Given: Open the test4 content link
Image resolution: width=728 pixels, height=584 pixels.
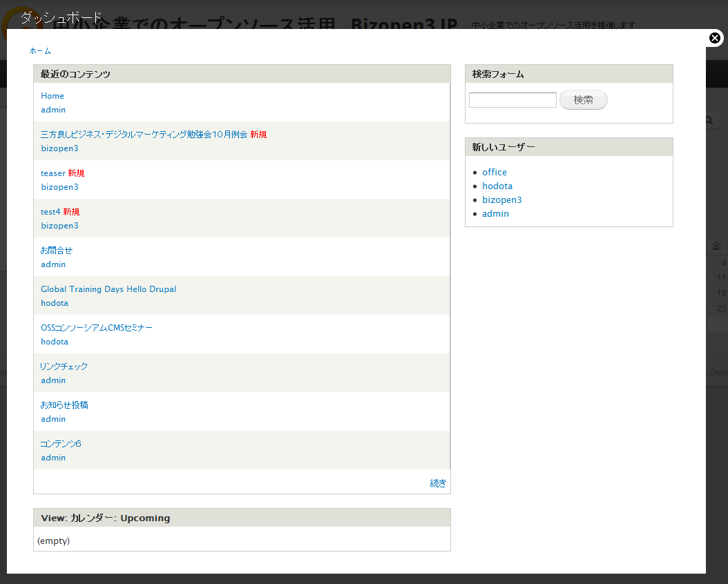Looking at the screenshot, I should [x=50, y=212].
